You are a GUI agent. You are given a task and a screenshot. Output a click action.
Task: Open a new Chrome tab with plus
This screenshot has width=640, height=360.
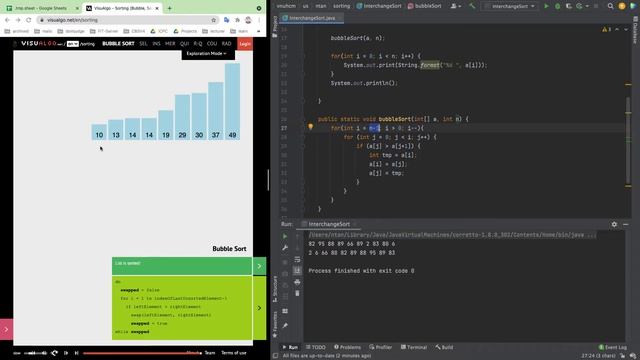pyautogui.click(x=169, y=8)
